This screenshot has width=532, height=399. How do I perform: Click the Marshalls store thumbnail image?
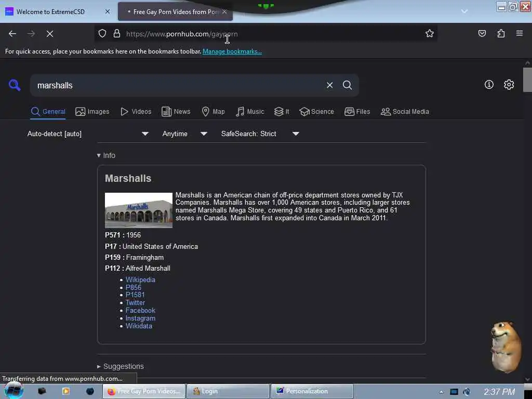coord(138,210)
